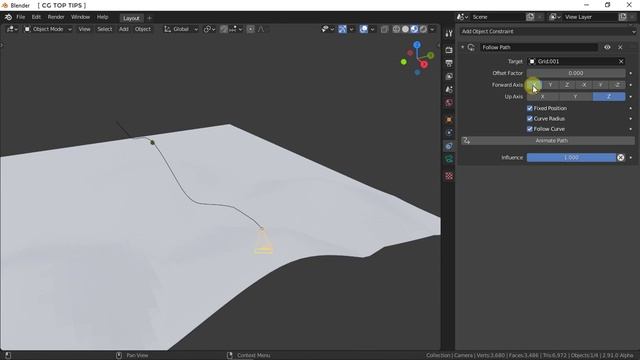Image resolution: width=640 pixels, height=360 pixels.
Task: Click the proportional editing falloff icon
Action: tap(261, 29)
